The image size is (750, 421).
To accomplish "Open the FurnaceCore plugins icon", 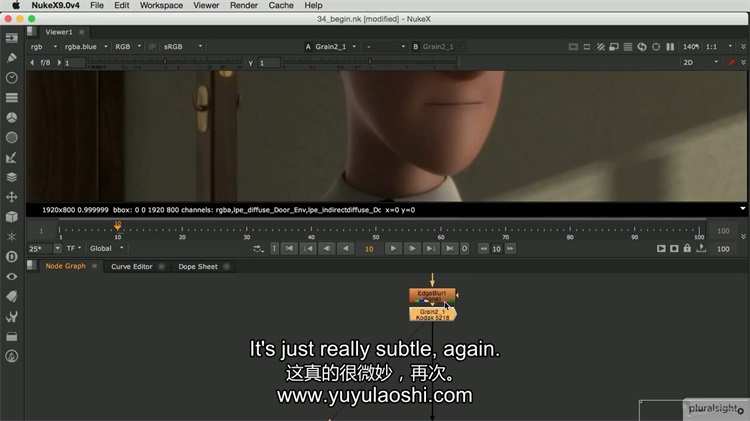I will 11,356.
